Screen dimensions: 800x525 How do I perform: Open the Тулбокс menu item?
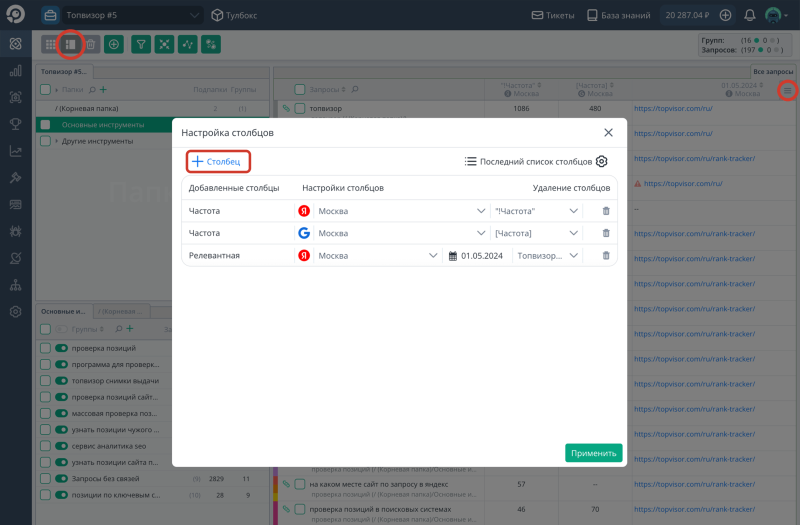click(237, 15)
